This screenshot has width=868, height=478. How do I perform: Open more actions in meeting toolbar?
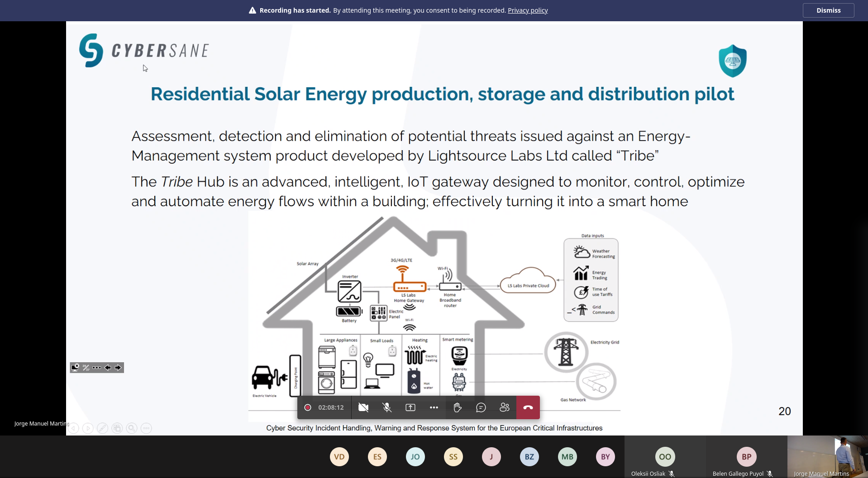coord(434,407)
